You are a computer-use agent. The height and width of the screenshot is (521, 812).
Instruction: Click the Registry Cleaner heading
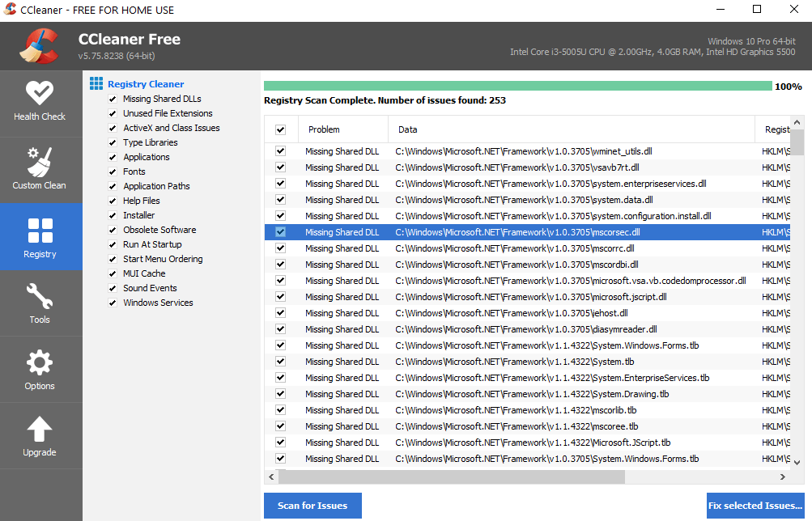coord(146,84)
